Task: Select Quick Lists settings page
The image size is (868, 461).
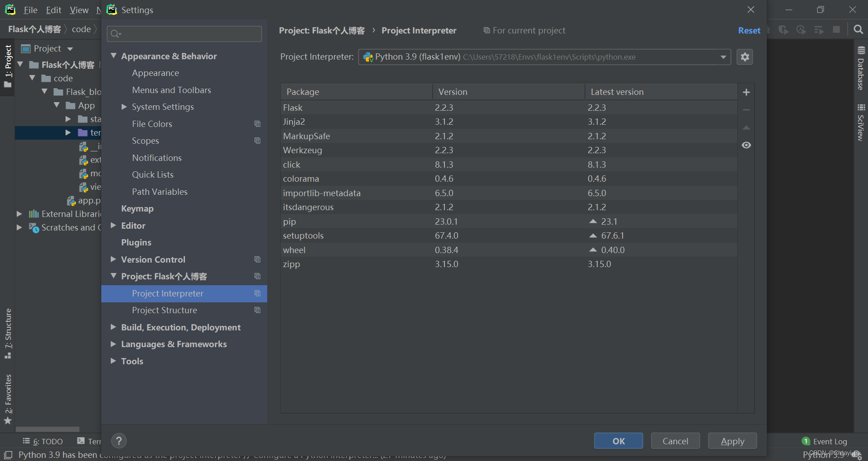Action: pyautogui.click(x=153, y=174)
